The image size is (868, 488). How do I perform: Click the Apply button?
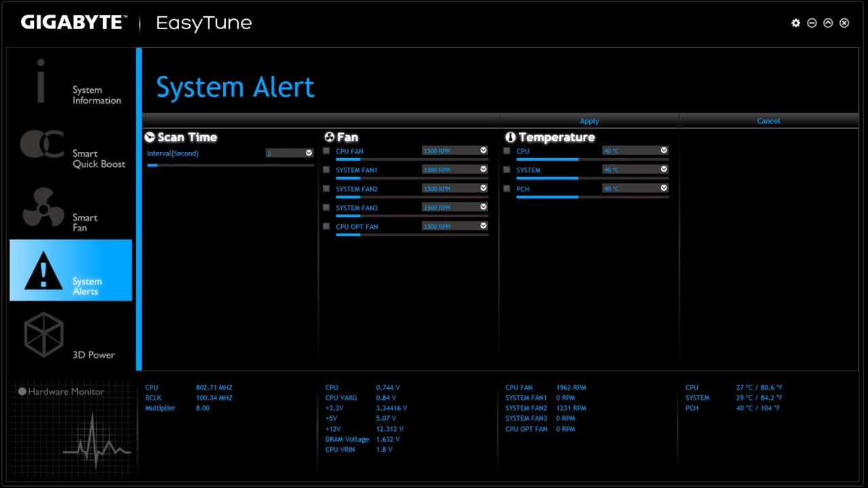589,121
